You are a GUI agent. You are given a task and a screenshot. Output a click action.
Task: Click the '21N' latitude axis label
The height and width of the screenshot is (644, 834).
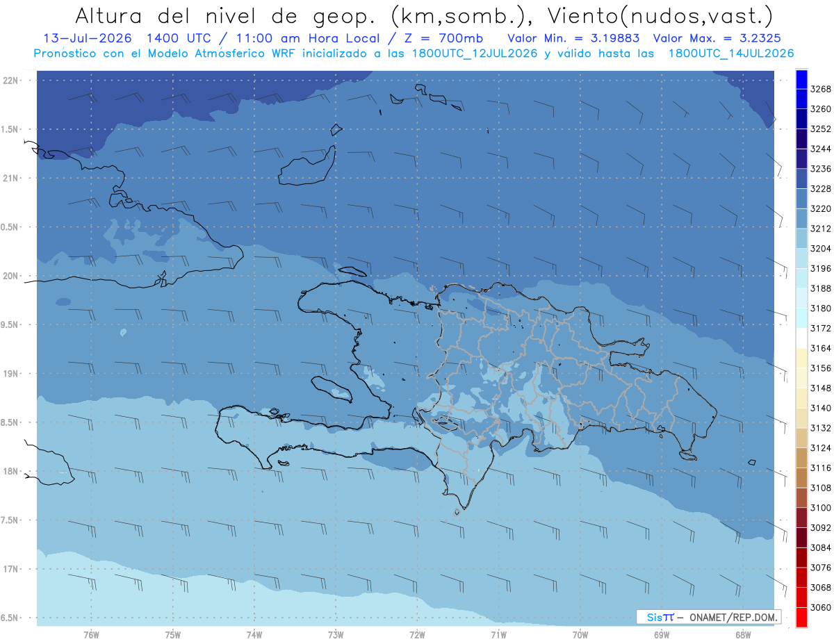tap(10, 179)
